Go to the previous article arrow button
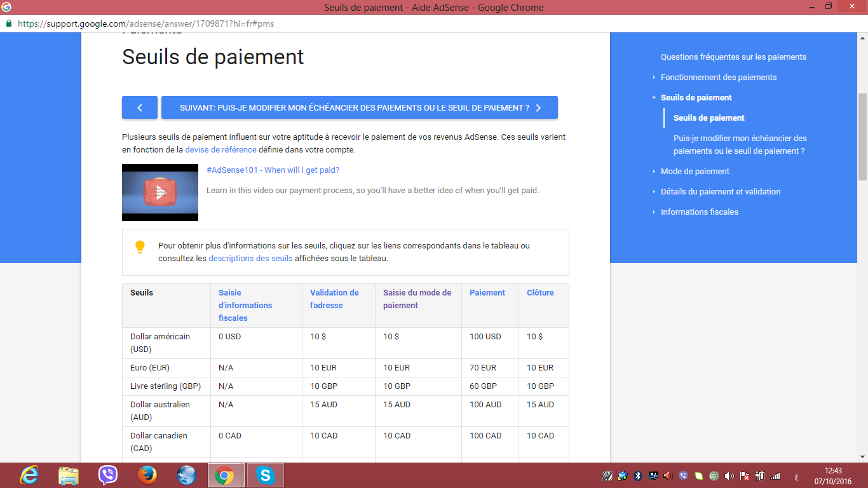Viewport: 868px width, 488px height. [140, 107]
